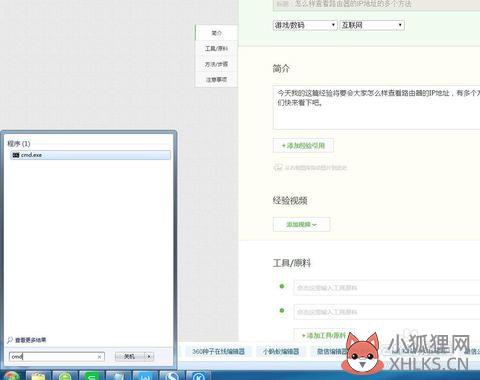Click the magnifier icon beside 查看更多结果
The image size is (480, 380).
coord(10,340)
